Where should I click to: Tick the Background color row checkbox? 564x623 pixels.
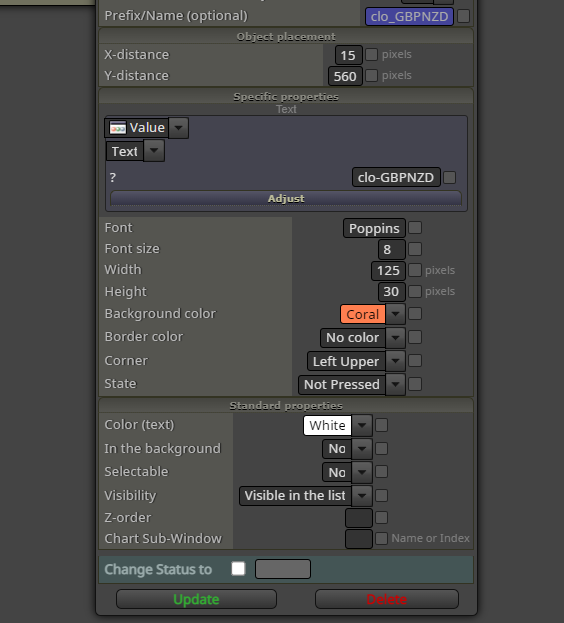415,314
